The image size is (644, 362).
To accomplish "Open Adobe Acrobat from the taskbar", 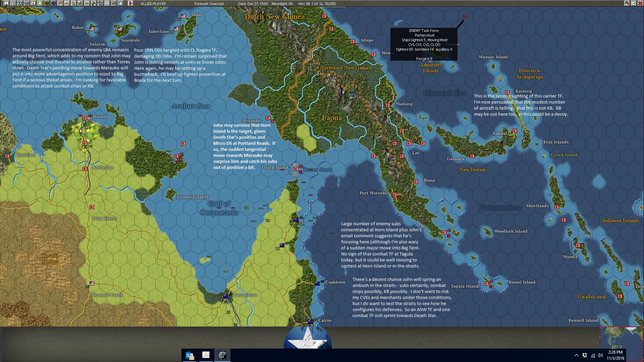I will click(206, 355).
